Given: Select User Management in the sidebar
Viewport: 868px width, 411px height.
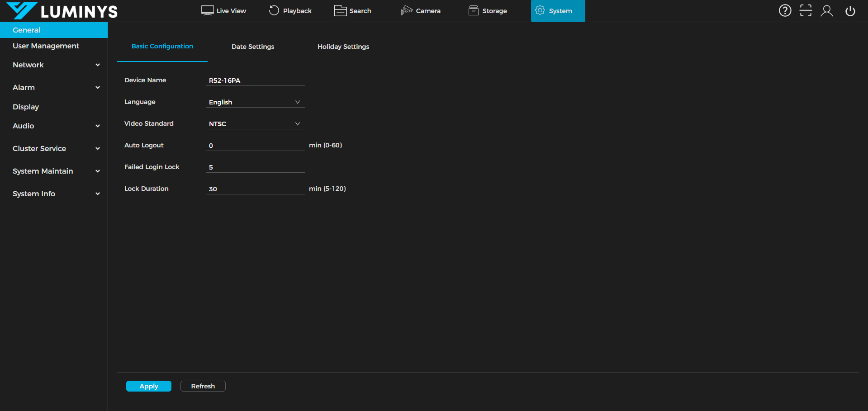Looking at the screenshot, I should (46, 46).
